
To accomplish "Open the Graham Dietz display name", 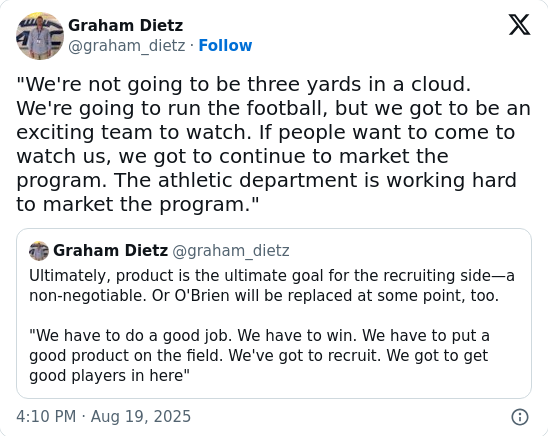I will click(125, 26).
